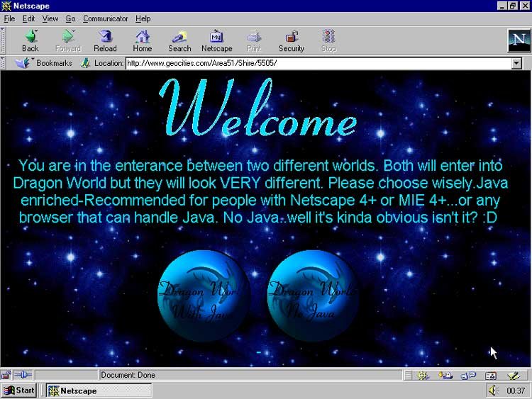Open the View menu
Screen dimensions: 532x399
(x=50, y=18)
